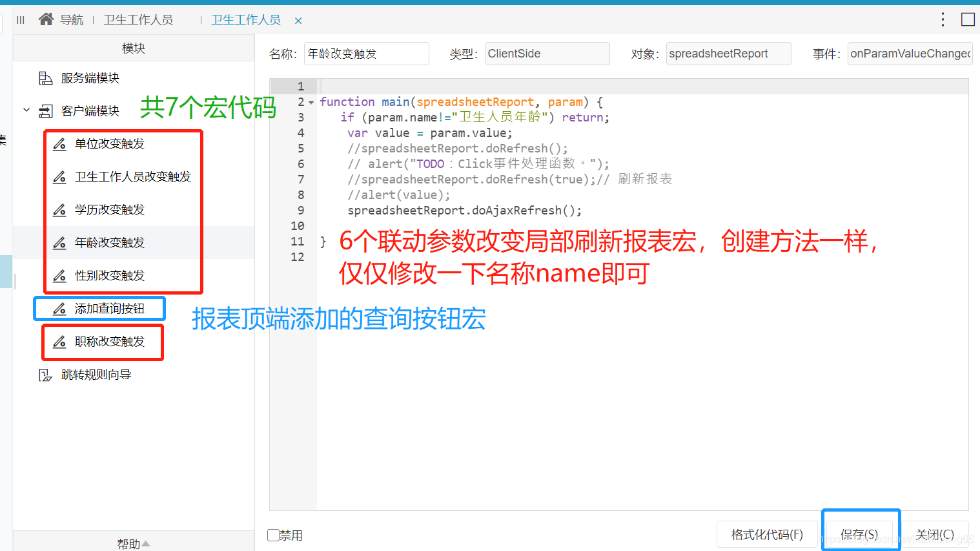Image resolution: width=980 pixels, height=551 pixels.
Task: Click the 跳转规则向导 wizard icon
Action: tap(45, 375)
